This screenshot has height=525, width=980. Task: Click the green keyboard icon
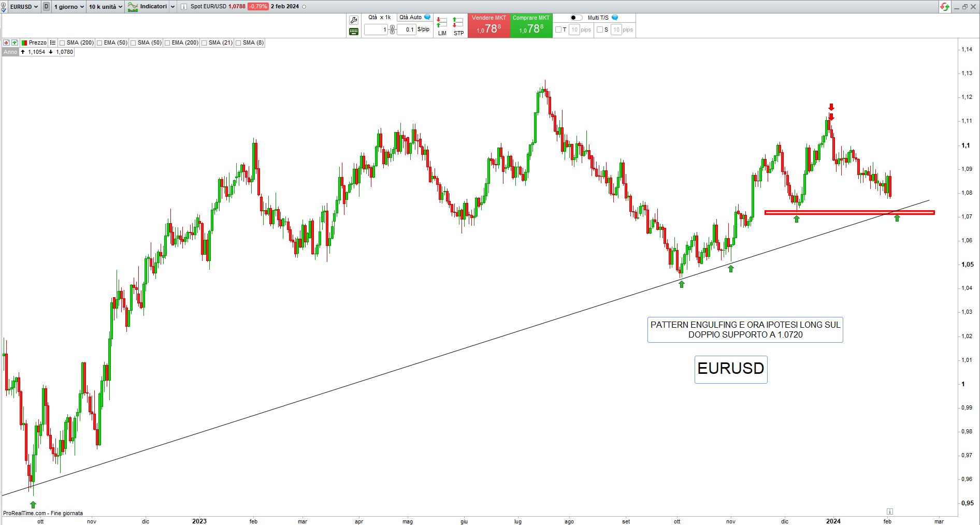[354, 32]
